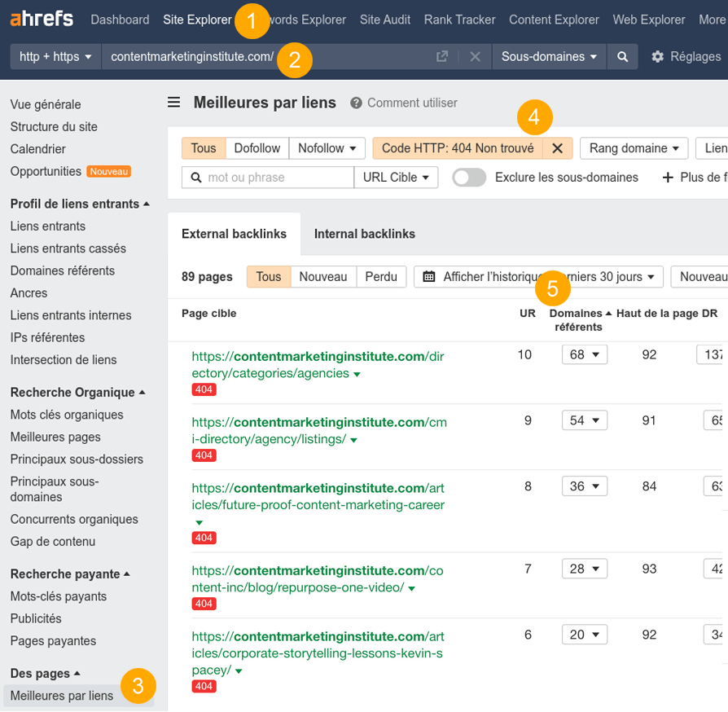Image resolution: width=728 pixels, height=712 pixels.
Task: Open the target URL via external link icon
Action: tap(441, 56)
